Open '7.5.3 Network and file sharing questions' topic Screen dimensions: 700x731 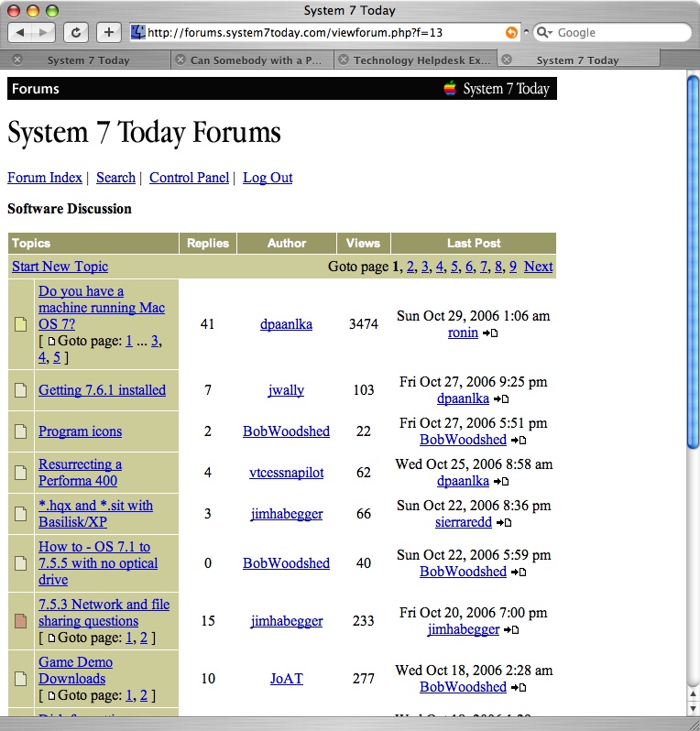coord(104,613)
